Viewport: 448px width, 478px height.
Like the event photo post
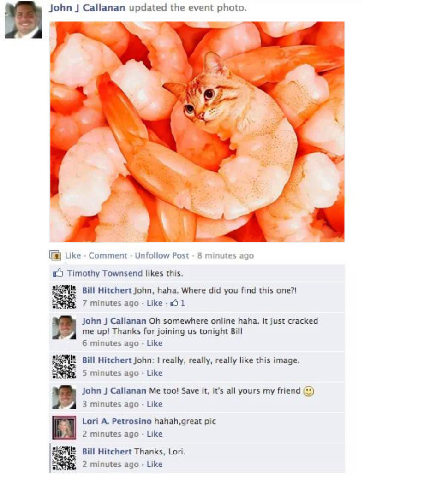point(73,255)
